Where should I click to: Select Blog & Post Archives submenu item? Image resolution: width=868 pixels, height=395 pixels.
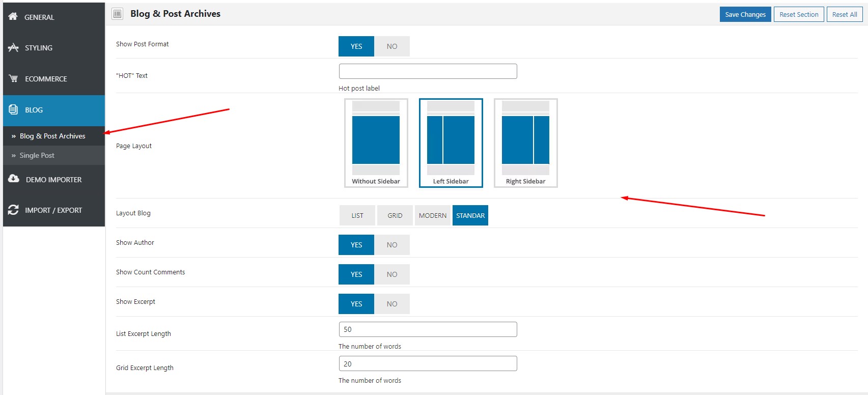tap(54, 136)
